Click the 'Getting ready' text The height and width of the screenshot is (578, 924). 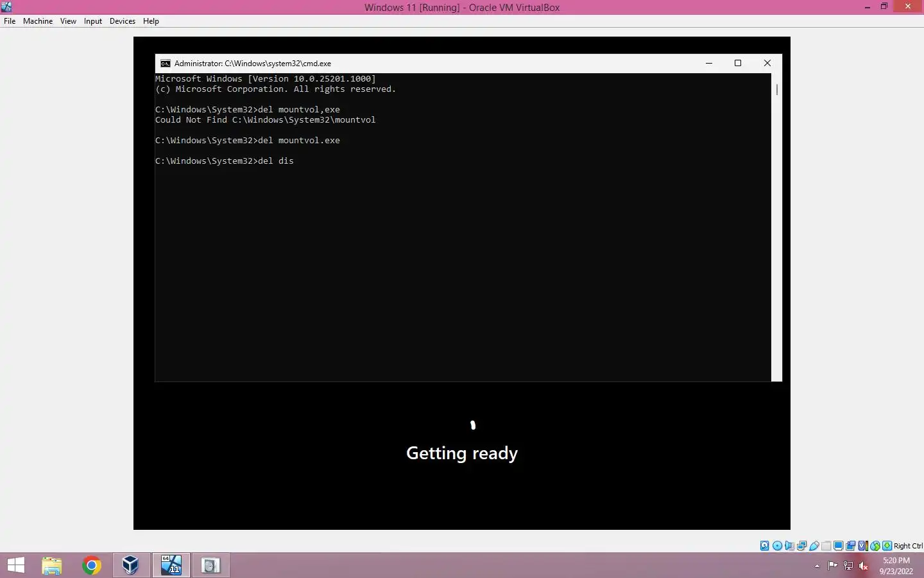[x=462, y=453]
